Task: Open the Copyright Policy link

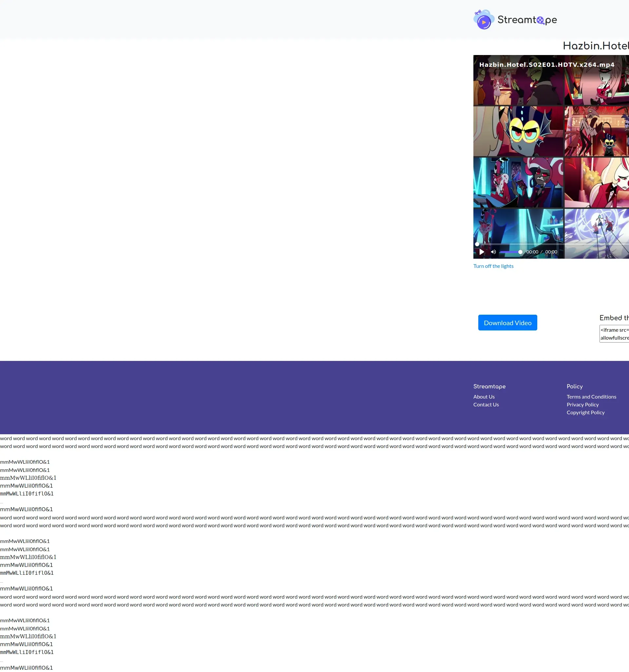Action: (x=585, y=412)
